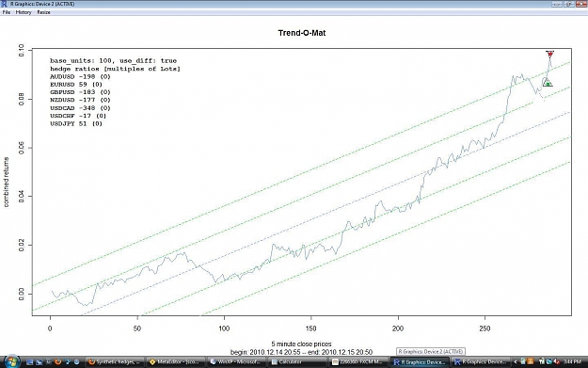Click the x-axis tick label 150
Screen dimensions: 588x368
click(310, 328)
